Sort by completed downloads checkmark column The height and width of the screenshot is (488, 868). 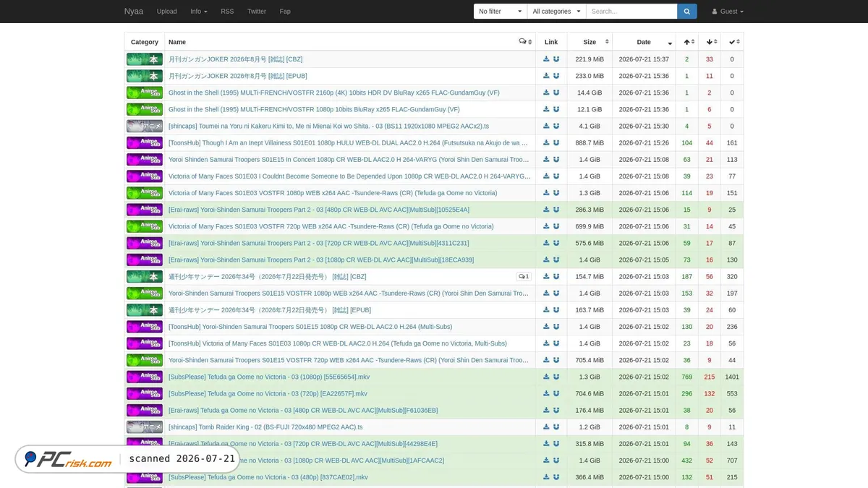(732, 42)
